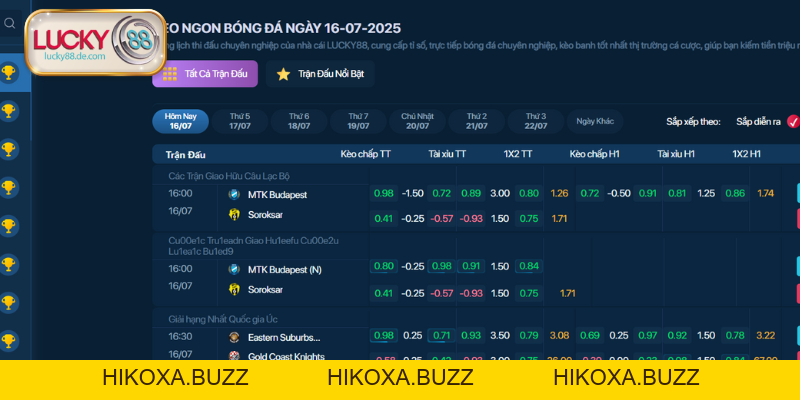Open the Eastern Suburbs... team name

[x=284, y=338]
